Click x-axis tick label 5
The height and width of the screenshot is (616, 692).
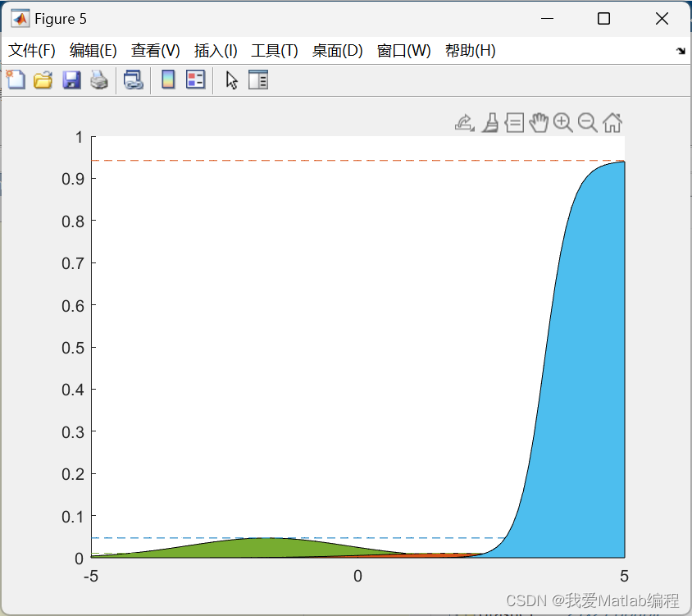coord(624,576)
